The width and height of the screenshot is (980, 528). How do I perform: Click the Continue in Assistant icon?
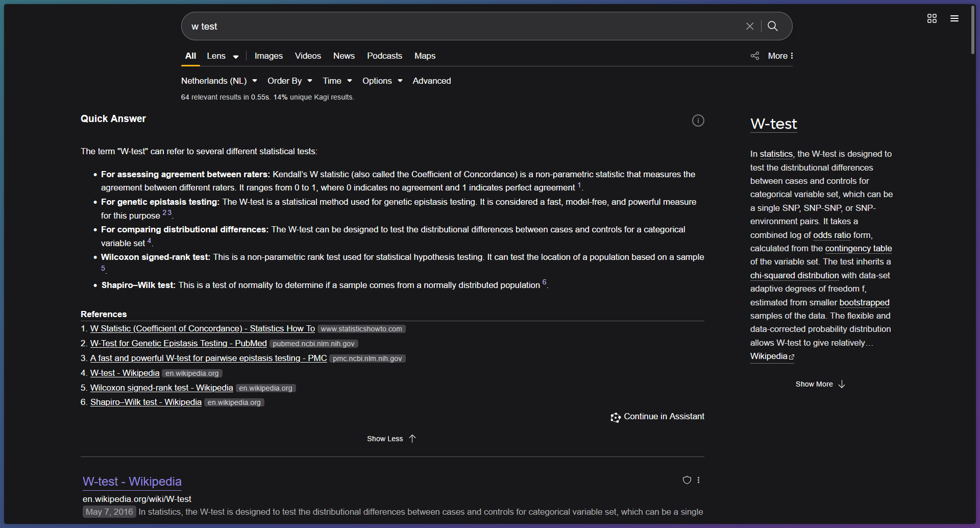(x=616, y=417)
